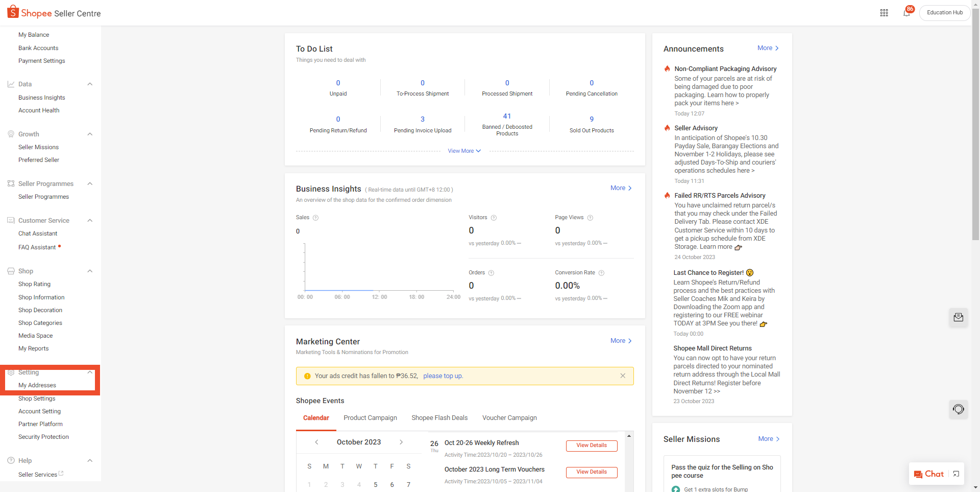980x492 pixels.
Task: Click the info icon next to Conversion Rate
Action: (601, 273)
